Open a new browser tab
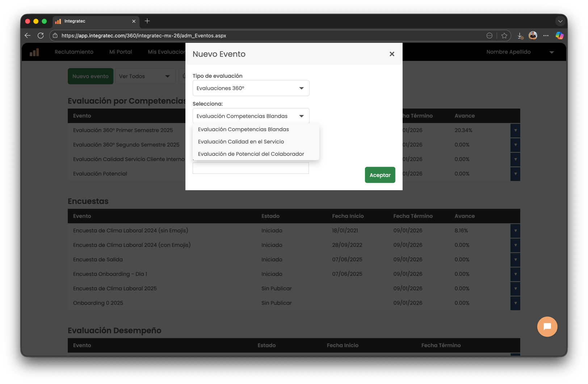This screenshot has height=384, width=588. [x=147, y=21]
